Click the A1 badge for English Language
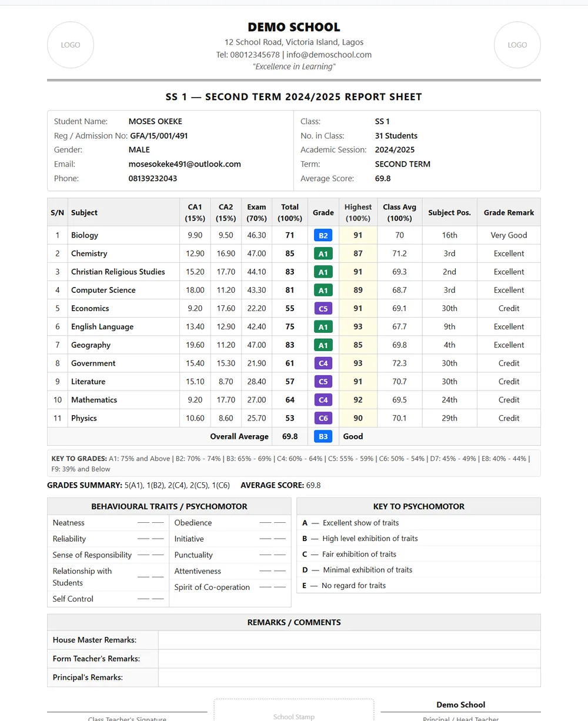This screenshot has width=588, height=721. [x=323, y=326]
